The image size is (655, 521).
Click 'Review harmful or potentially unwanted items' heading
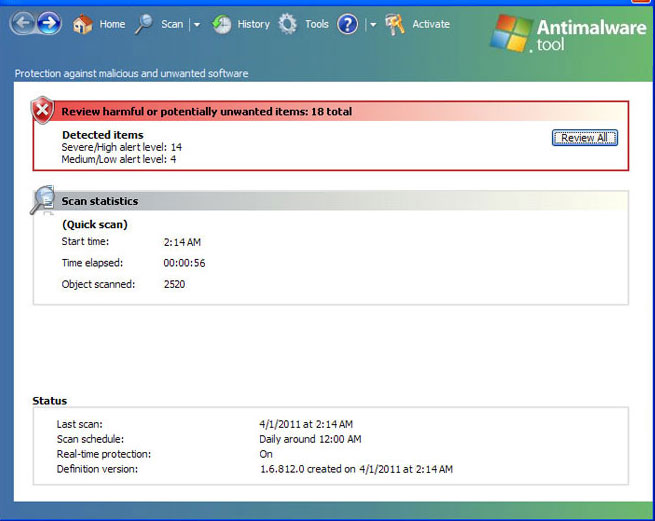(x=207, y=112)
